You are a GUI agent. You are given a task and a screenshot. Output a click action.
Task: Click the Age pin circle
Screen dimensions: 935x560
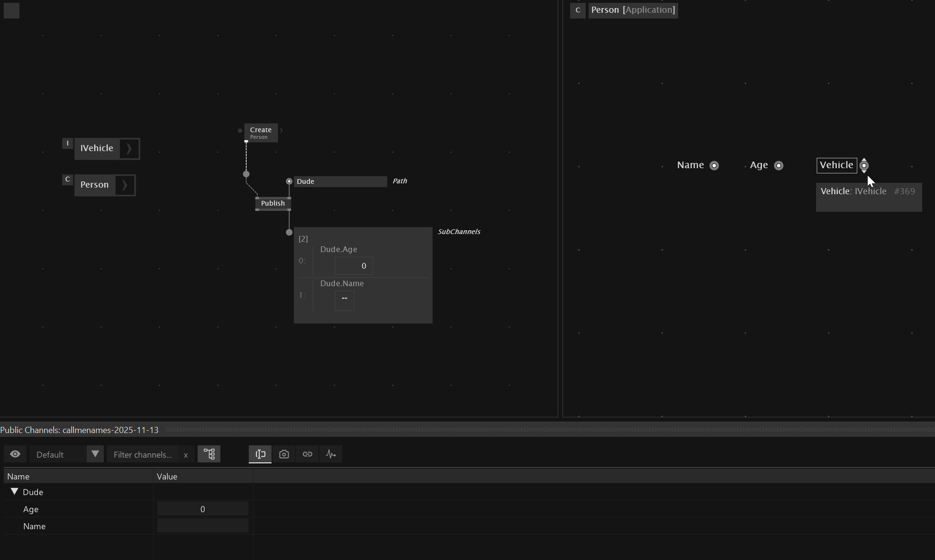(779, 165)
